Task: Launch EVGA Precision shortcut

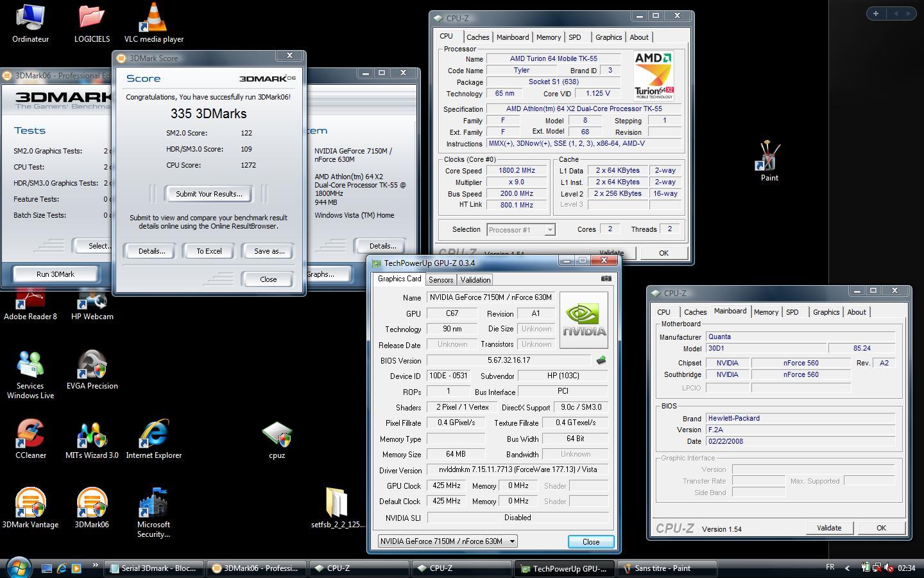Action: click(92, 370)
